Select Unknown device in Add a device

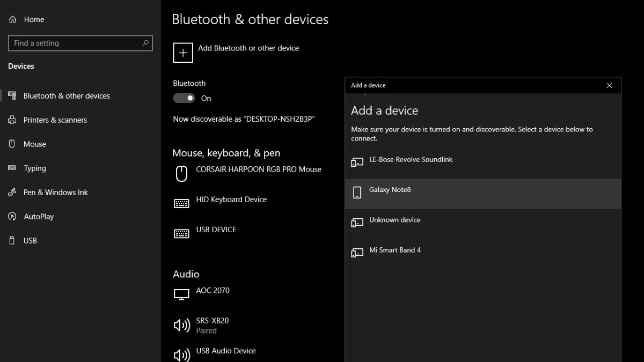click(x=483, y=224)
